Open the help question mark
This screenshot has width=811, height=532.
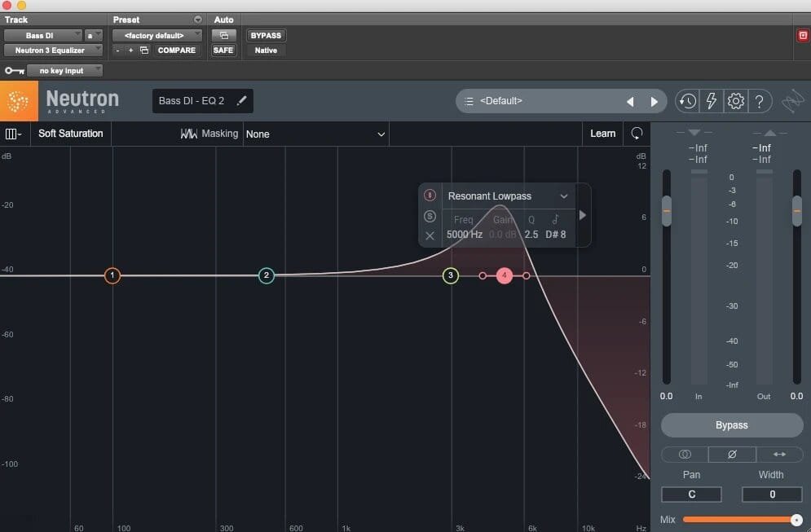[759, 101]
